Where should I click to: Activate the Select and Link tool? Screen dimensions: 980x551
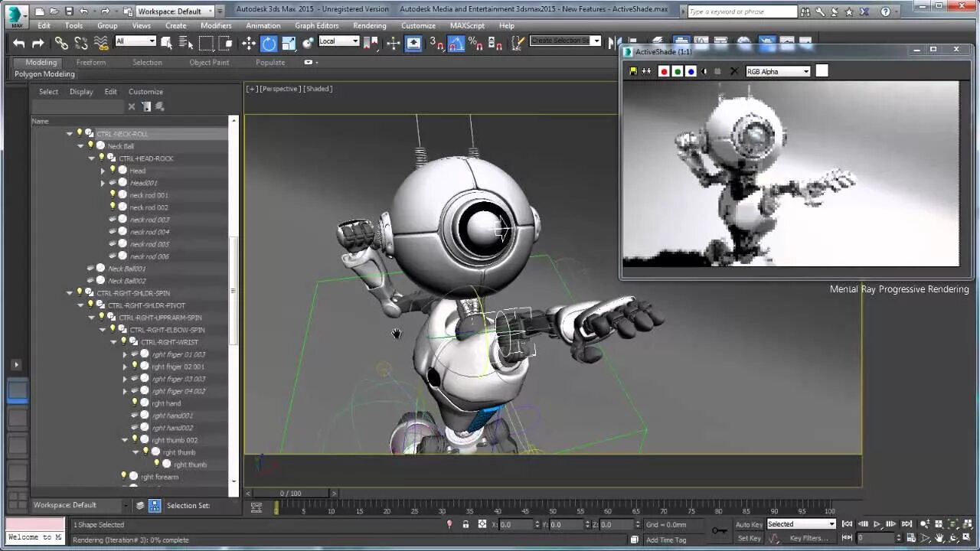pos(61,44)
